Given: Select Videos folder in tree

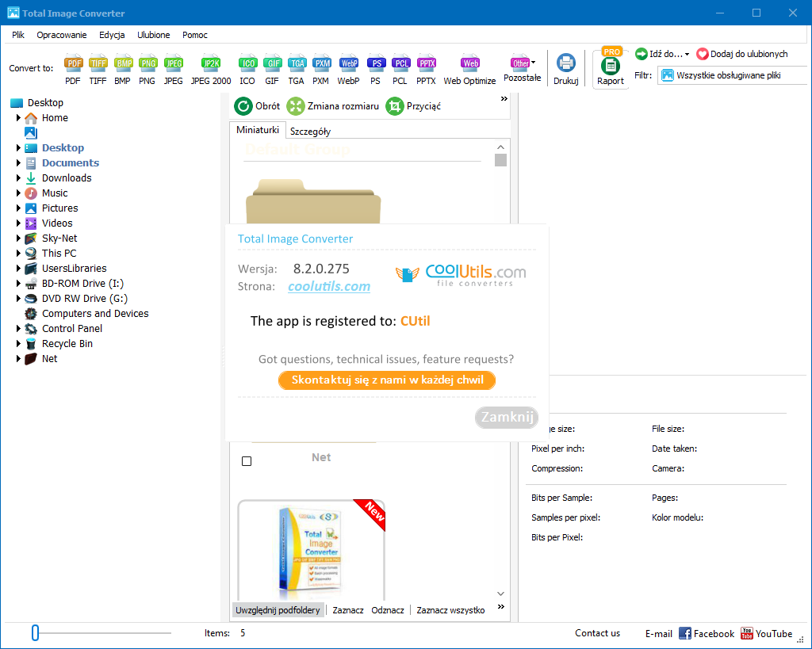Looking at the screenshot, I should coord(57,223).
